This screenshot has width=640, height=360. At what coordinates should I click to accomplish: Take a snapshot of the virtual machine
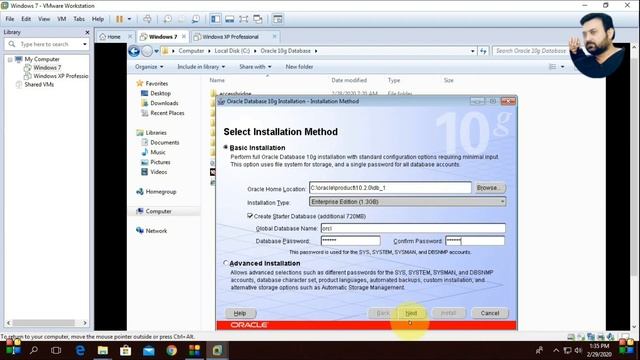point(168,19)
